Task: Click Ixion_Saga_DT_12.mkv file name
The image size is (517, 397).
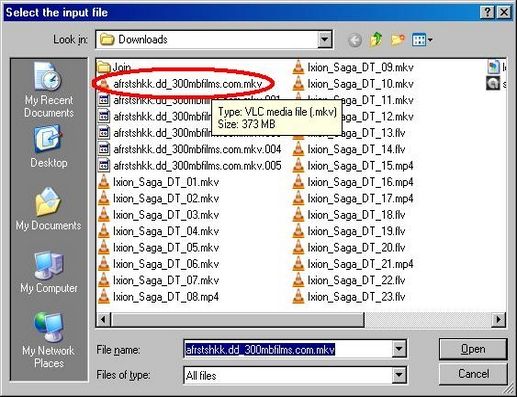Action: click(x=377, y=116)
